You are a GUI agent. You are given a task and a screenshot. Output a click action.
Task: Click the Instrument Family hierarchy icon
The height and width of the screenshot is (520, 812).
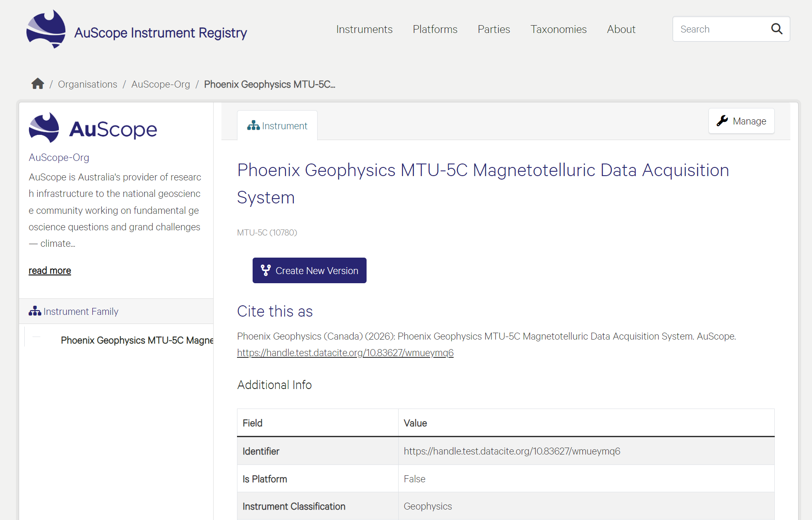(35, 311)
